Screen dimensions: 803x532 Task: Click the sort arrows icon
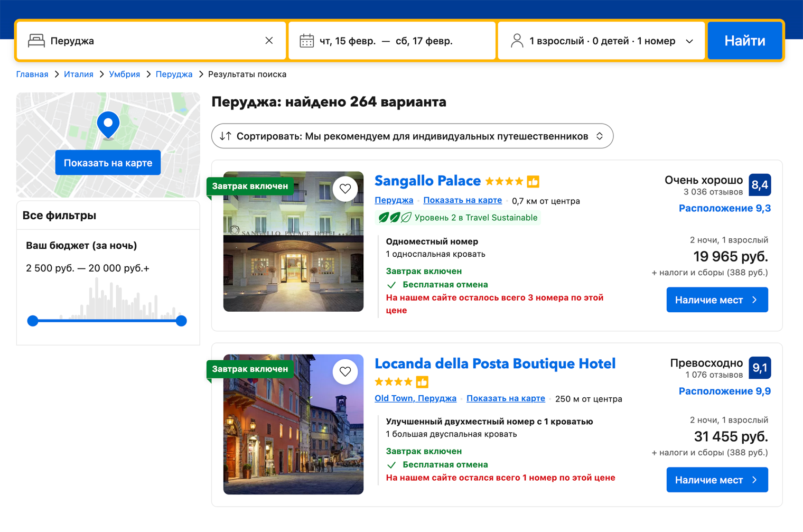click(x=226, y=136)
